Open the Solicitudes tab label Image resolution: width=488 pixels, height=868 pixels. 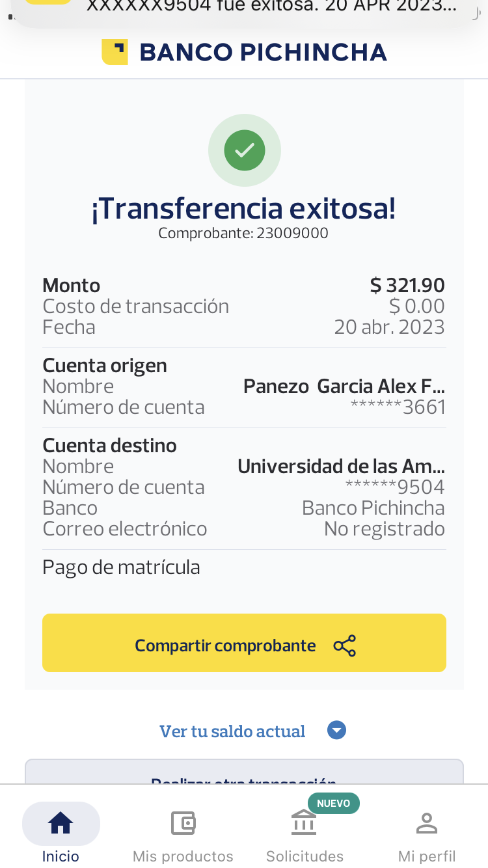point(305,856)
